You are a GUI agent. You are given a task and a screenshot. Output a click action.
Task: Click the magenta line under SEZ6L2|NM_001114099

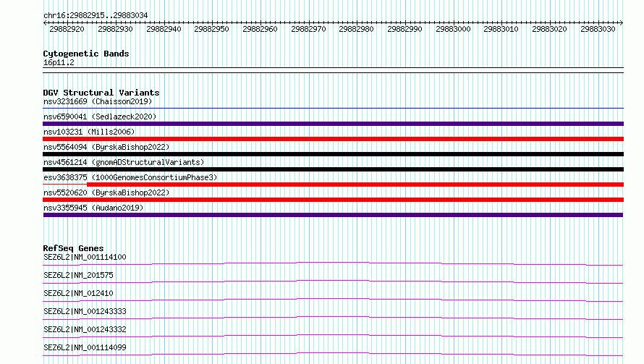pos(333,354)
